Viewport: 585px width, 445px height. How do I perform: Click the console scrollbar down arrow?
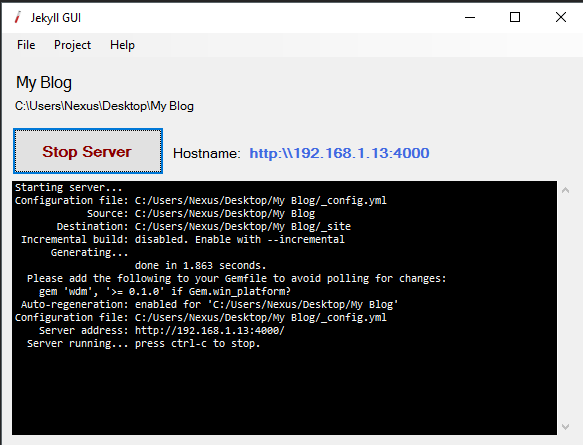[x=565, y=426]
